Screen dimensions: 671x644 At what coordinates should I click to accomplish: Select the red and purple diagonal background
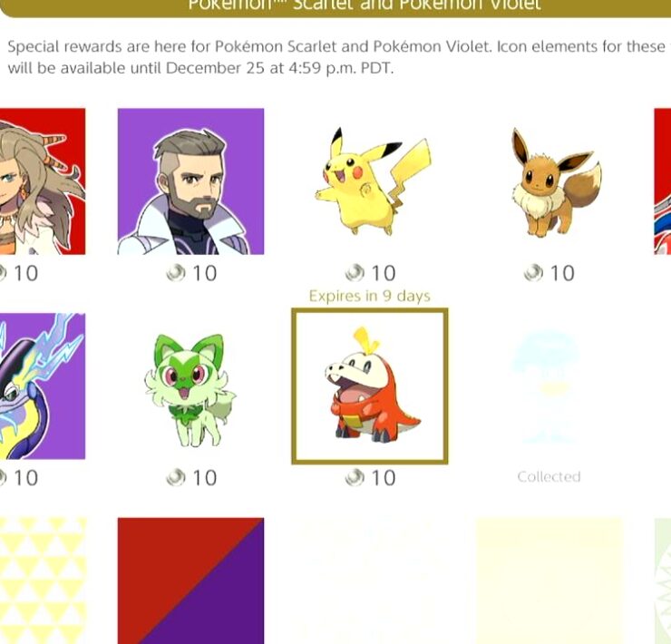(x=190, y=581)
